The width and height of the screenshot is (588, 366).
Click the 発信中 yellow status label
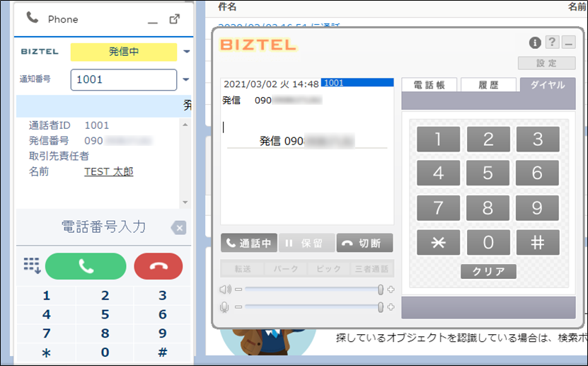pyautogui.click(x=124, y=52)
